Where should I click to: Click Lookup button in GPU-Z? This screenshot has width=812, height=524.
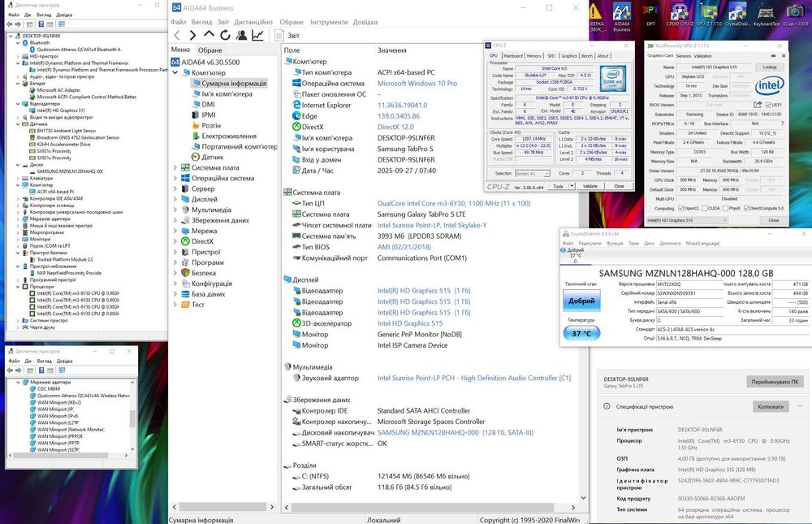[x=770, y=67]
